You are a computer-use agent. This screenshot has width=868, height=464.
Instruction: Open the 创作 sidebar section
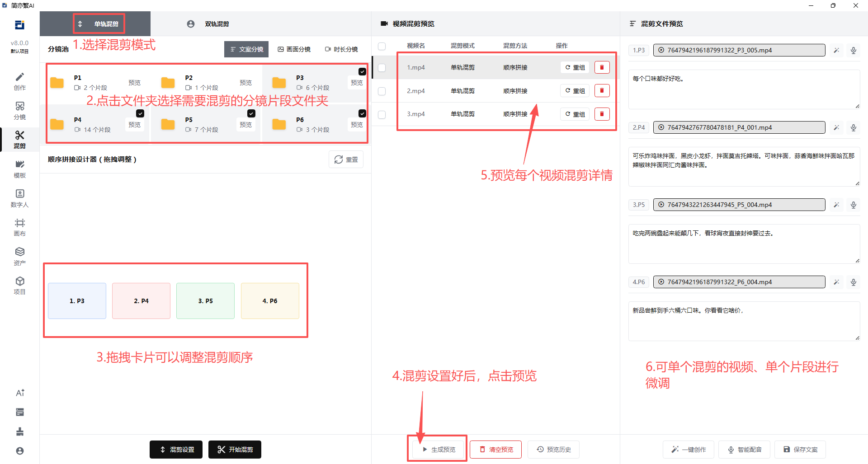tap(19, 81)
